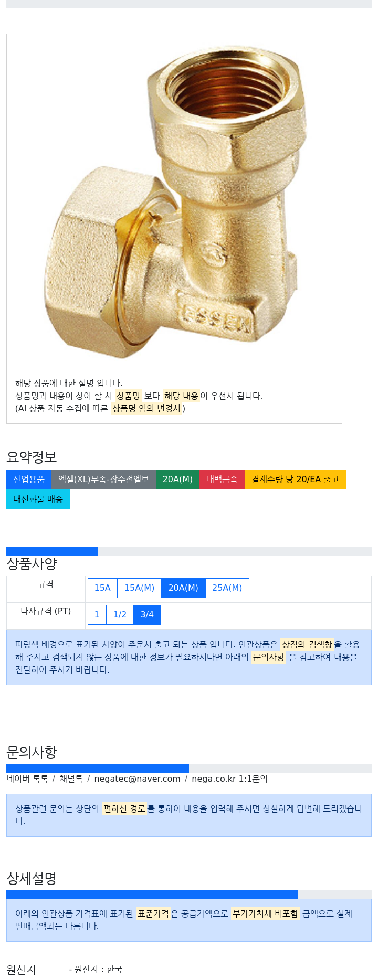Click the 상세설명 section progress bar
Screen dimensions: 378x980
pos(189,894)
